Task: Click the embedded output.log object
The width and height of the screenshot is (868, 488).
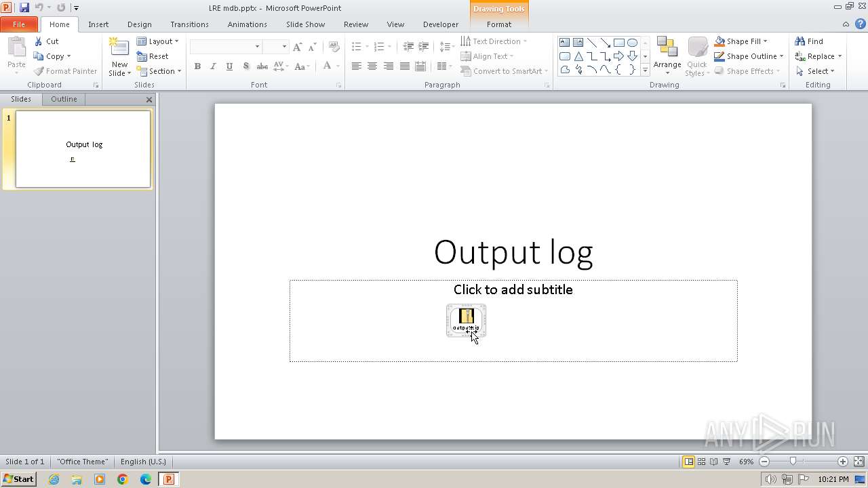Action: pos(466,320)
